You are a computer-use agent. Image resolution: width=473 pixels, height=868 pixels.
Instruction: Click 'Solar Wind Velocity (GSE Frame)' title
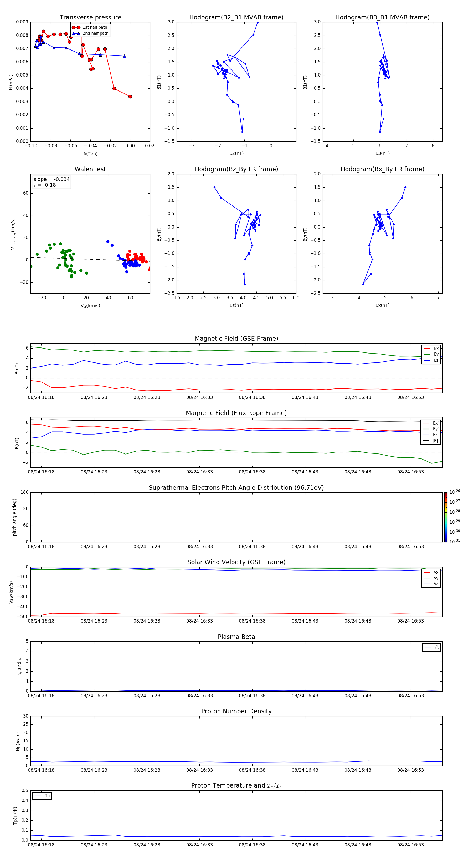[236, 562]
